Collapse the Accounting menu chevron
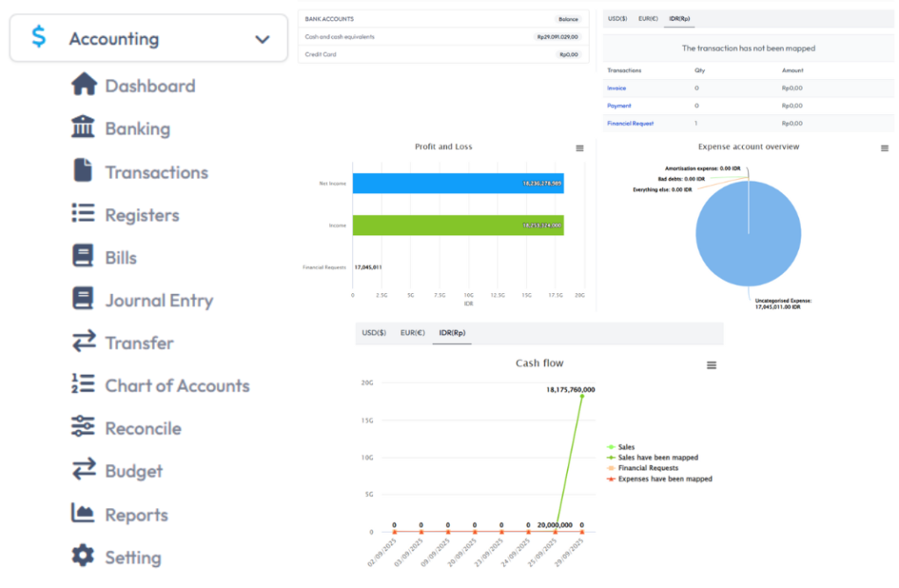This screenshot has height=588, width=899. tap(262, 39)
